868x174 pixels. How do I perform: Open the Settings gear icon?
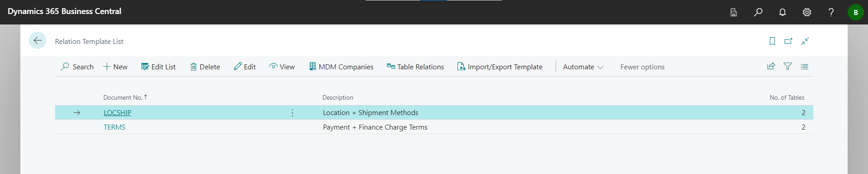(x=807, y=12)
